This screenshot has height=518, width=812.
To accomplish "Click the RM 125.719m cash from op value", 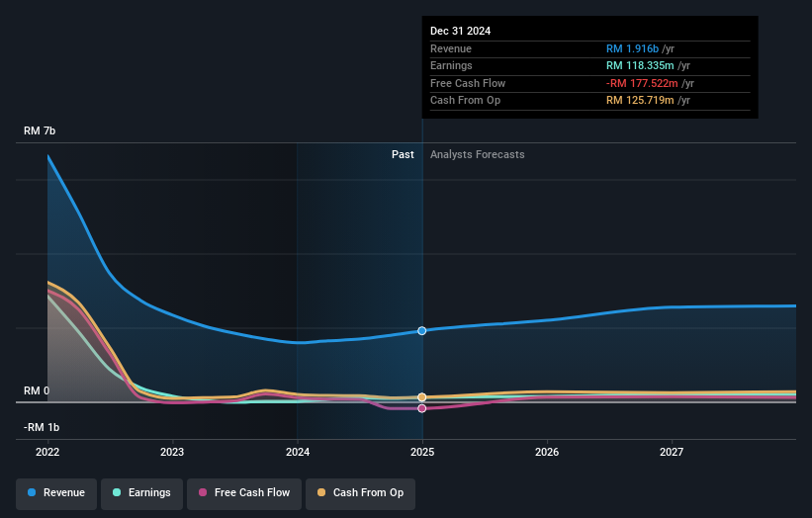I will [640, 101].
